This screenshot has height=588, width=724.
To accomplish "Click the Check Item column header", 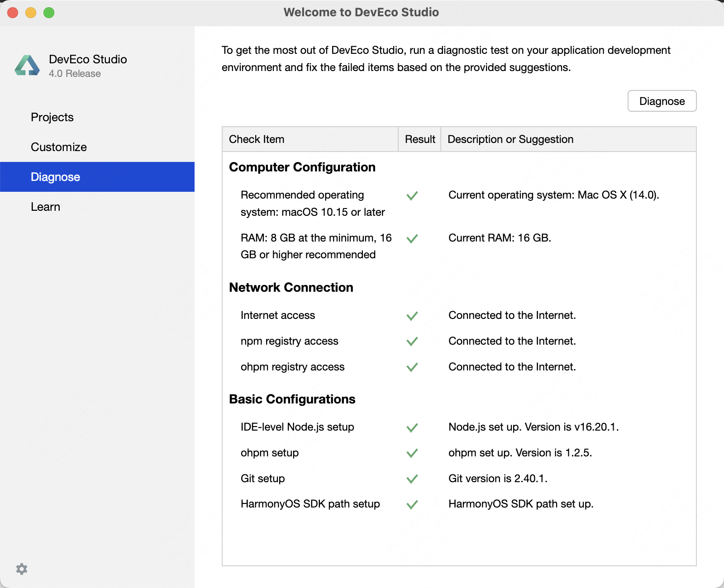I will point(310,139).
